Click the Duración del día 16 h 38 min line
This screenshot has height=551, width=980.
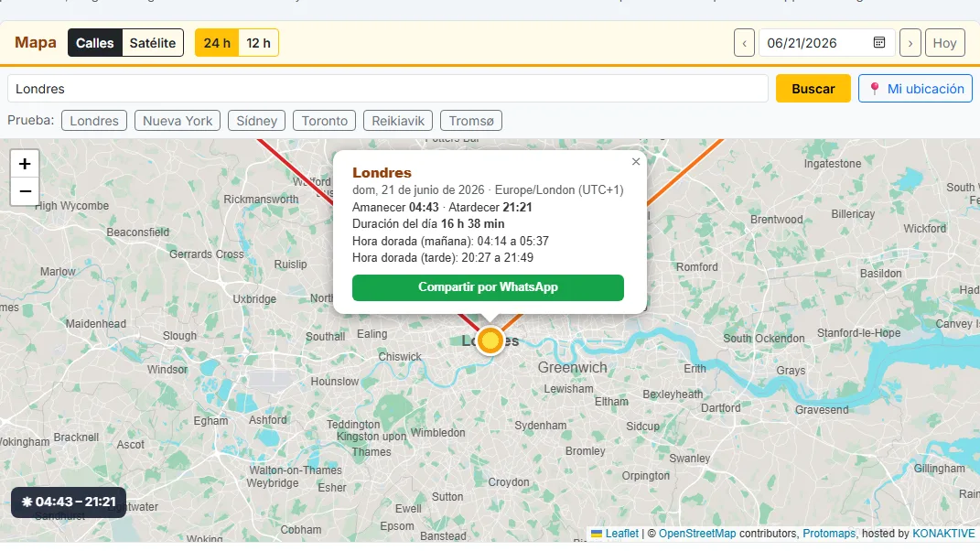tap(428, 224)
